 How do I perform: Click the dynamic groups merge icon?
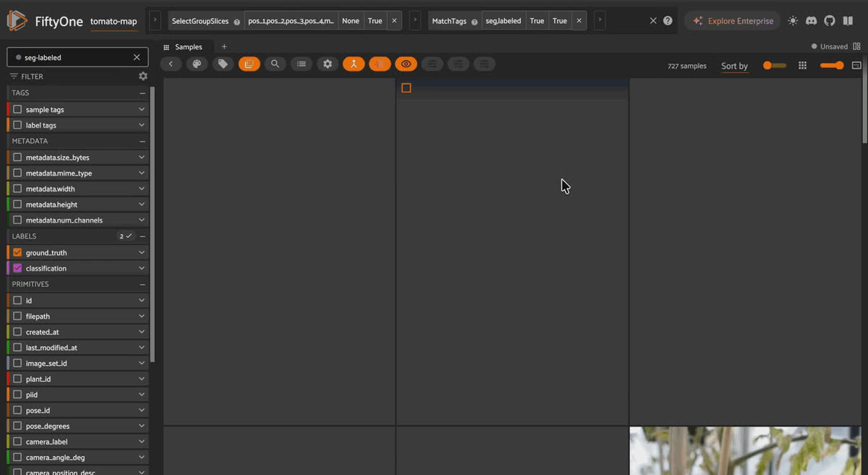tap(354, 64)
